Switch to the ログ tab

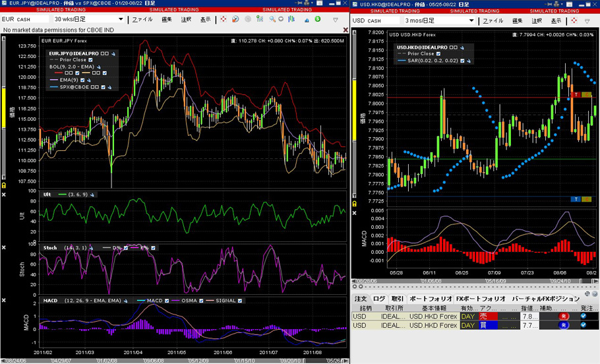click(x=379, y=299)
